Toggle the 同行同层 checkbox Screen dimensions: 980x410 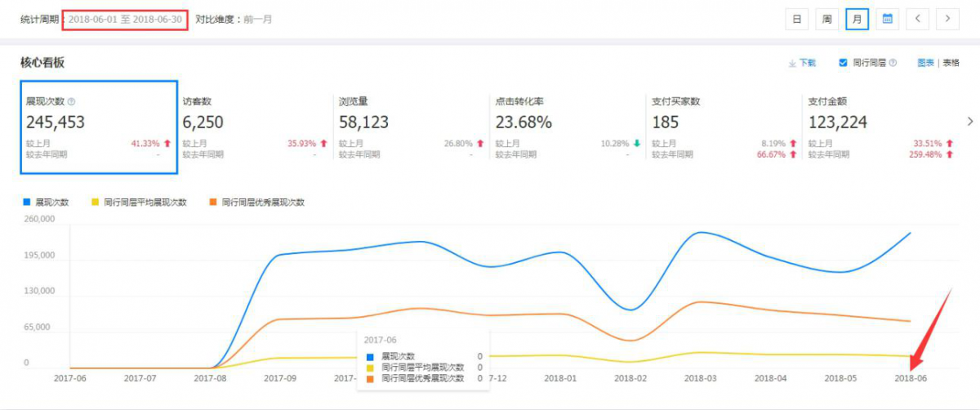pos(843,63)
